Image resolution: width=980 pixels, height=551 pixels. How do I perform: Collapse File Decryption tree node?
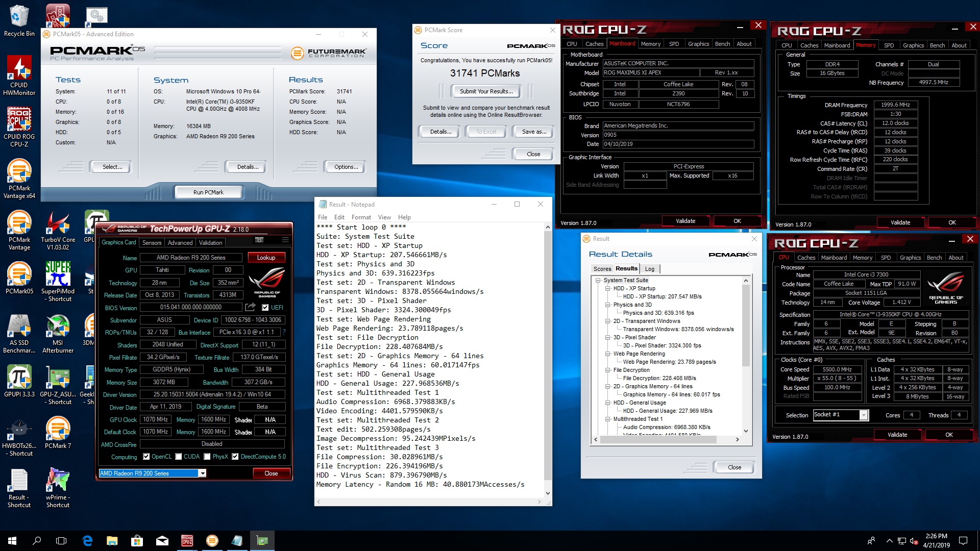click(x=608, y=370)
